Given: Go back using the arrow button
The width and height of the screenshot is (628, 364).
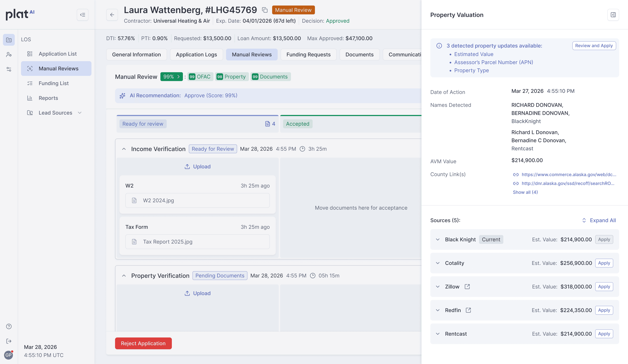Looking at the screenshot, I should pyautogui.click(x=112, y=15).
